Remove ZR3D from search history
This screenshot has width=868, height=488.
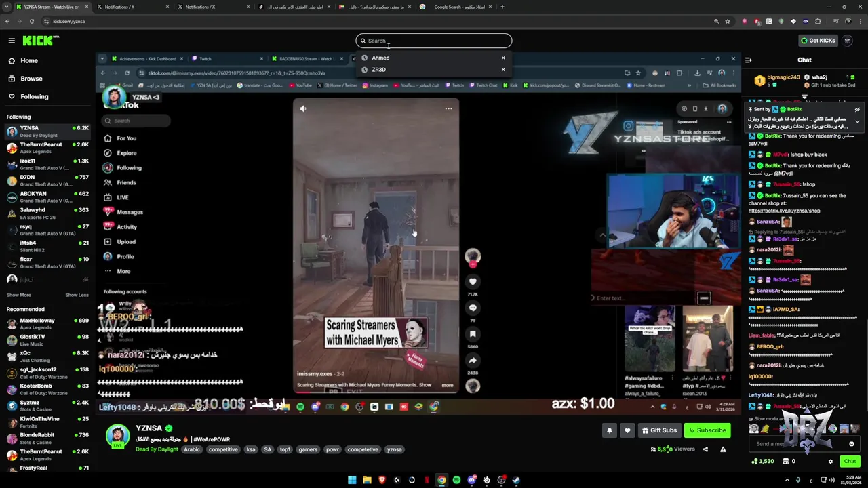point(503,70)
